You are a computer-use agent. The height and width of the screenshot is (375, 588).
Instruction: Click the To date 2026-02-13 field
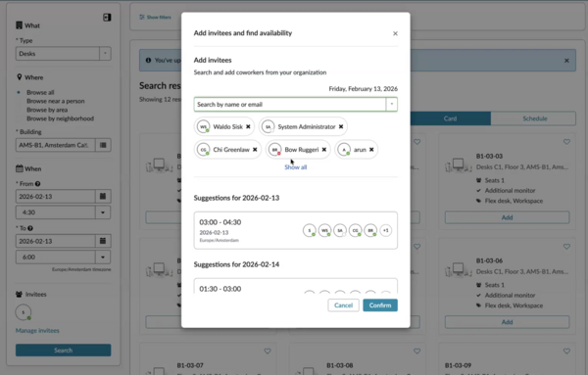click(x=55, y=241)
